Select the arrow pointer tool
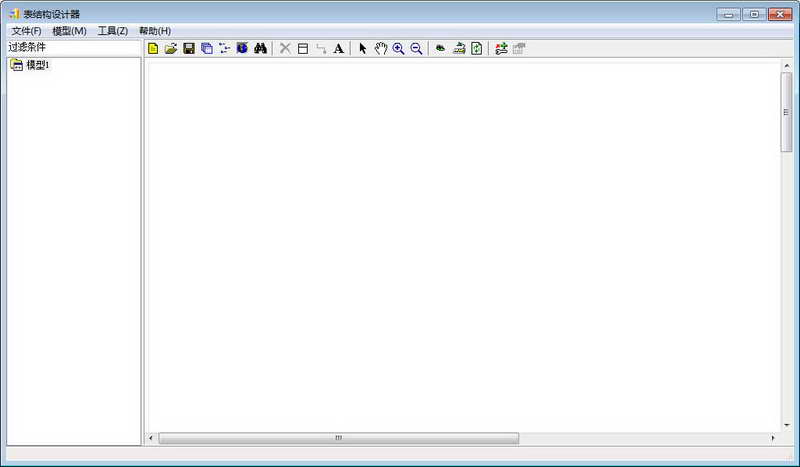Screen dimensions: 800x467 363,48
